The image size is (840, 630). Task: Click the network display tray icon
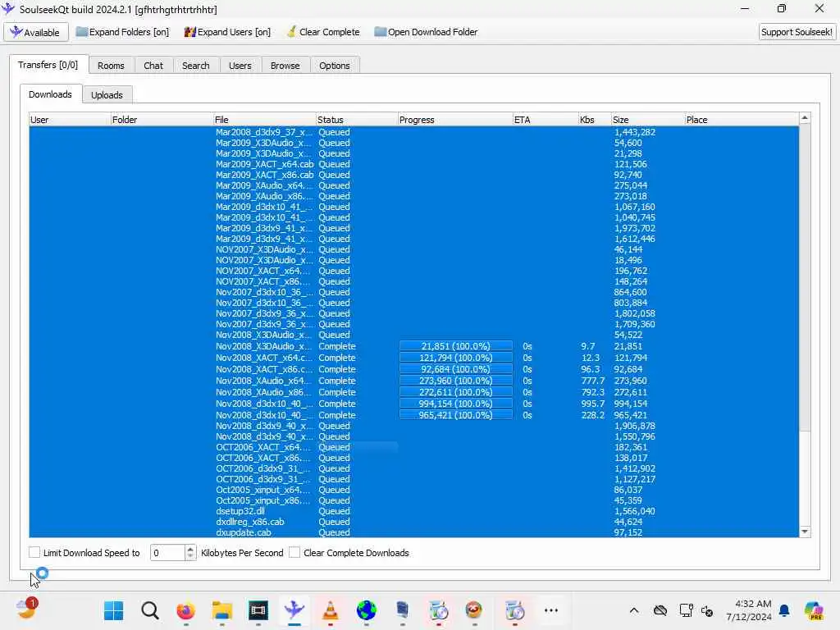coord(686,610)
